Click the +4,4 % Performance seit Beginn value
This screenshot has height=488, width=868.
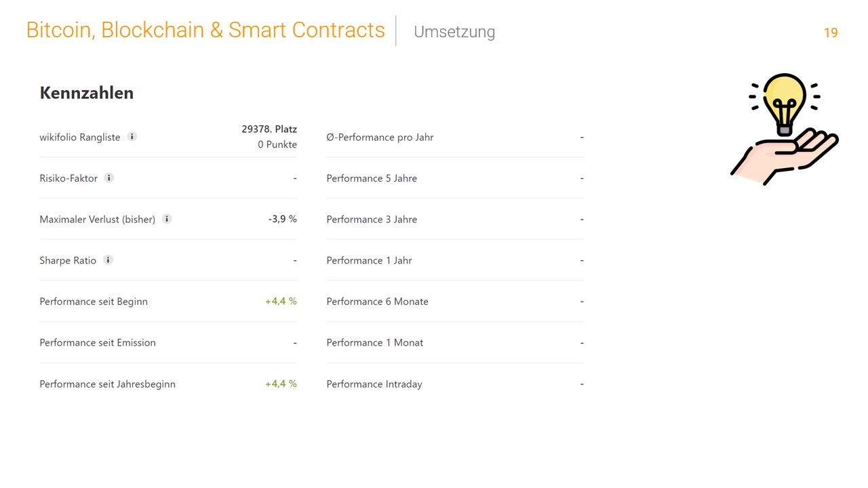pos(281,301)
